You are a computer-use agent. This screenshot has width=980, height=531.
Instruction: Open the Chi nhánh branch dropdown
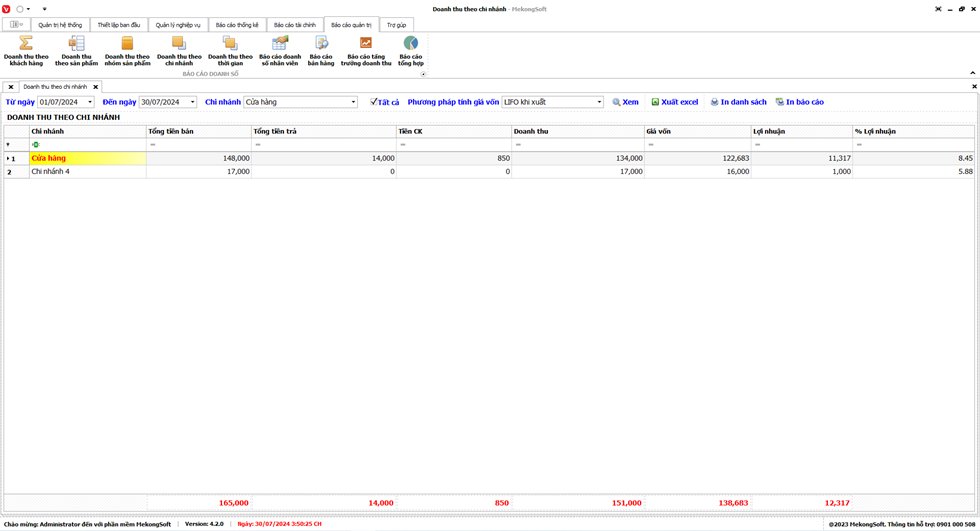(353, 102)
